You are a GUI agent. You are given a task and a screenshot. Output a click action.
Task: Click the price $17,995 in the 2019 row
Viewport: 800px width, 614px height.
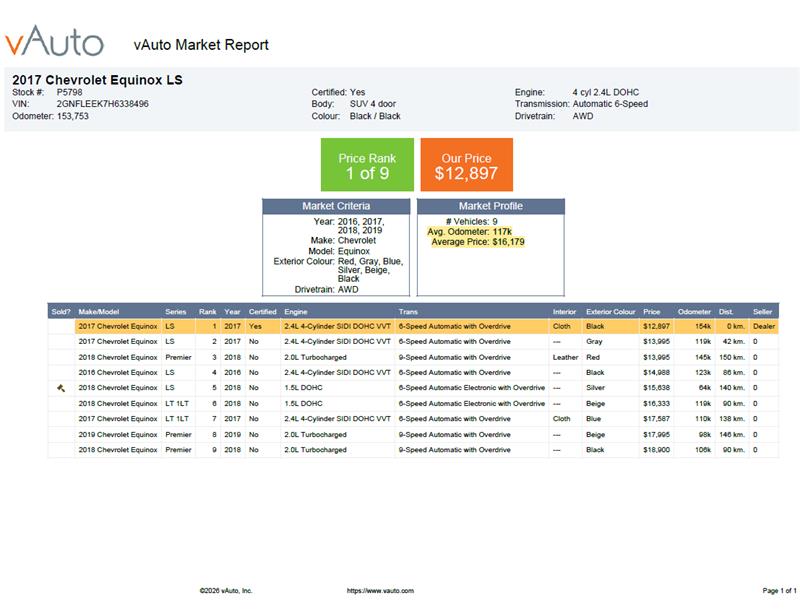point(656,435)
